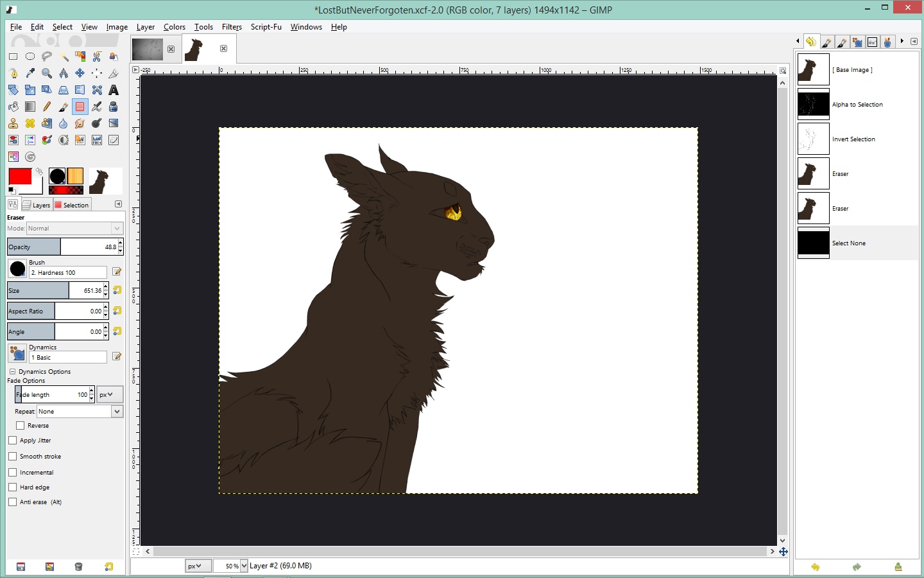Image resolution: width=924 pixels, height=578 pixels.
Task: Select the Invert Selection history step
Action: tap(857, 139)
